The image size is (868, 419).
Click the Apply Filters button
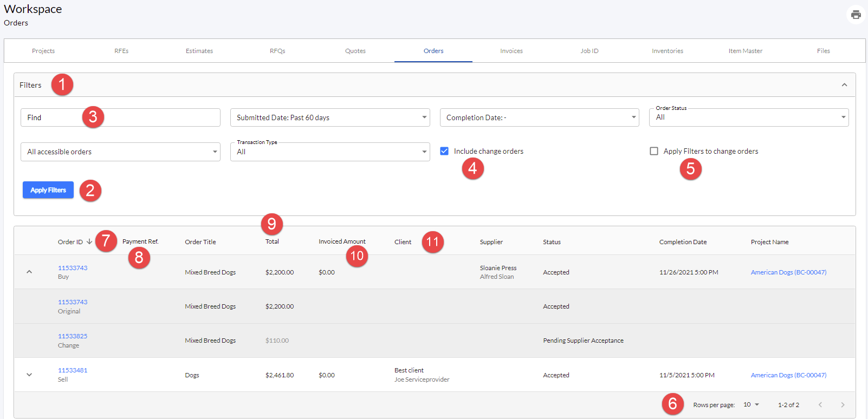(x=48, y=190)
